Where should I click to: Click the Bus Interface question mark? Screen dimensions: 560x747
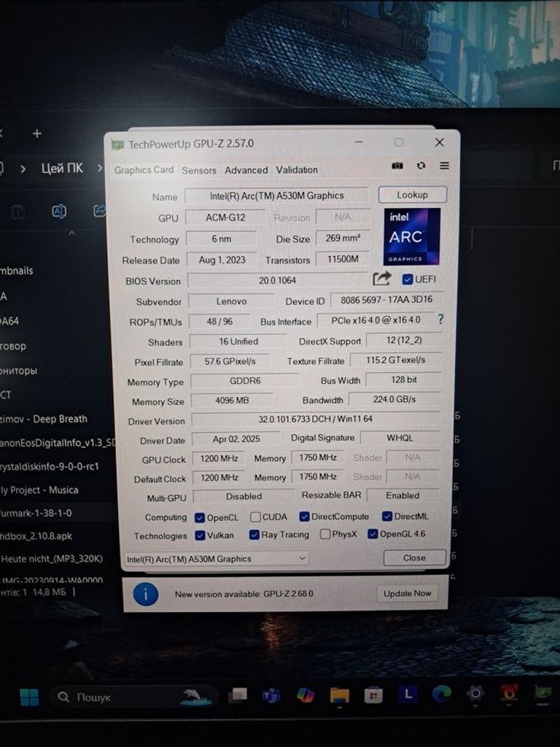[x=440, y=320]
